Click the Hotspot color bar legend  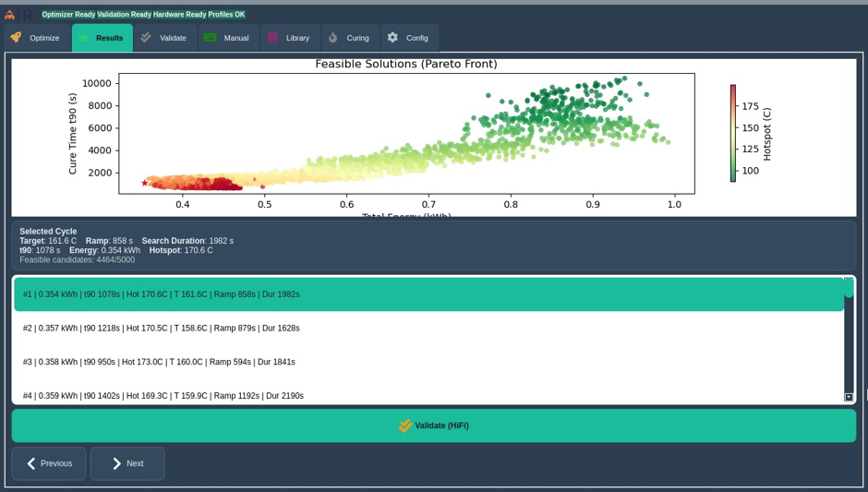pyautogui.click(x=733, y=133)
